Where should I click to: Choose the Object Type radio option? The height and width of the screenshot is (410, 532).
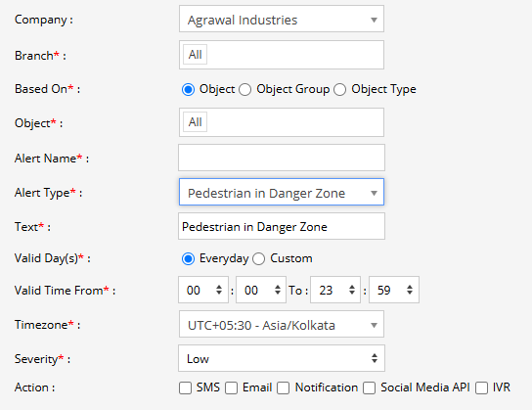click(x=339, y=90)
